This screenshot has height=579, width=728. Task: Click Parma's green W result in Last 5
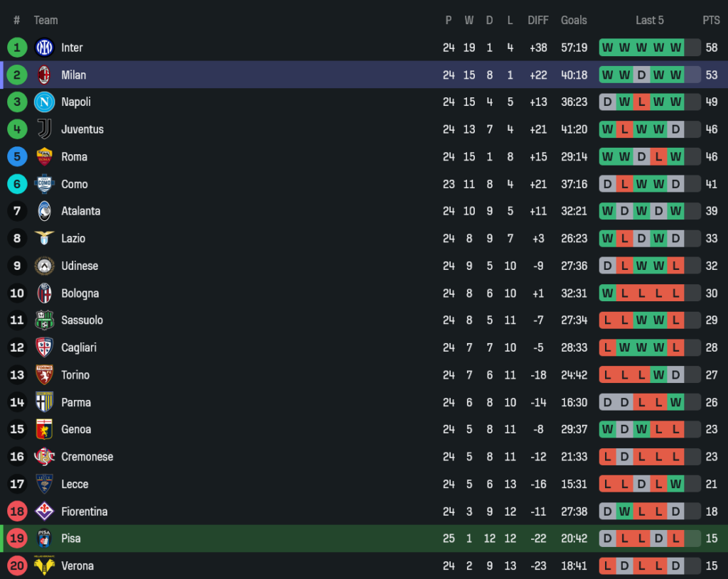(675, 403)
